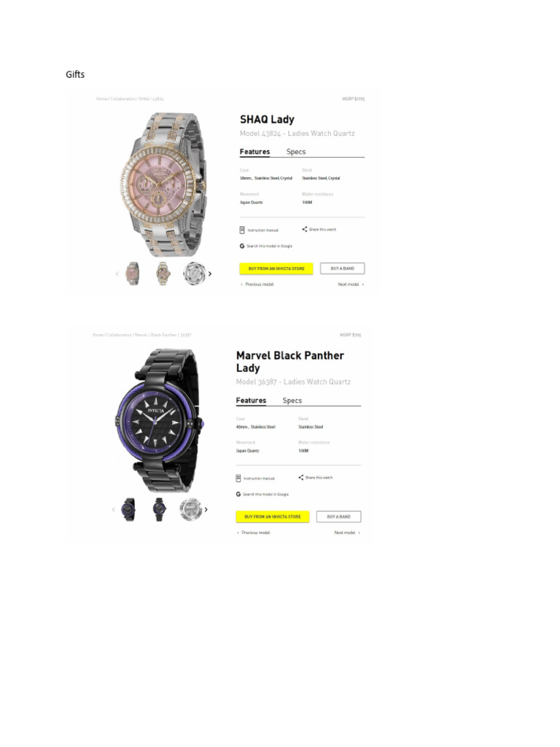Click the Google icon under Black Panther Lady
This screenshot has width=560, height=747.
point(238,494)
